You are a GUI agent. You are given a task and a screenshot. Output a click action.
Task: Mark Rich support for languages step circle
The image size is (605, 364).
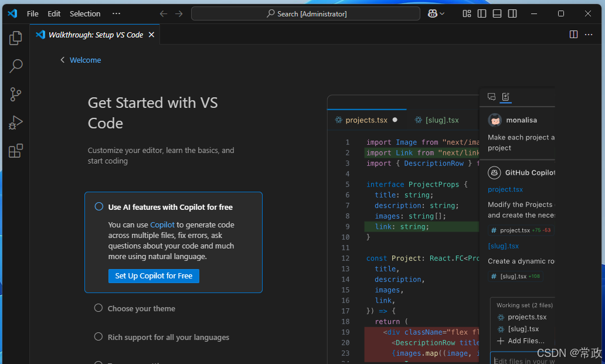click(98, 336)
